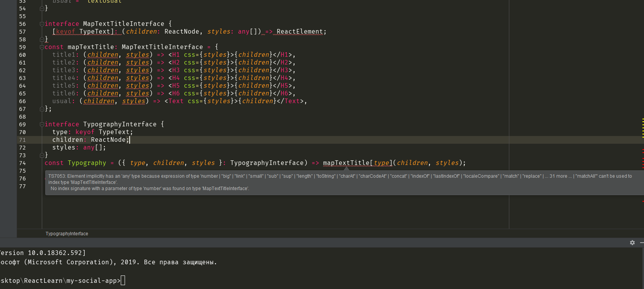Click the version 10.0.18362.592 terminal line
Screen dimensions: 644x289
43,253
